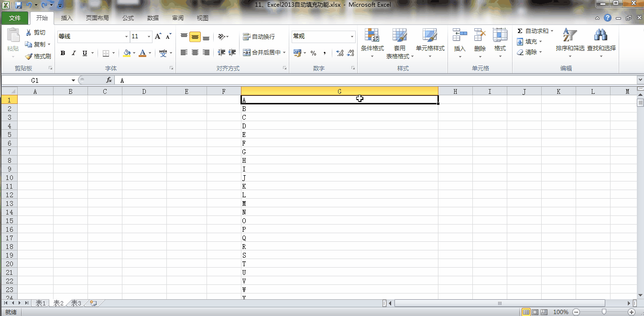Center text horizontally
The height and width of the screenshot is (316, 644).
[195, 53]
